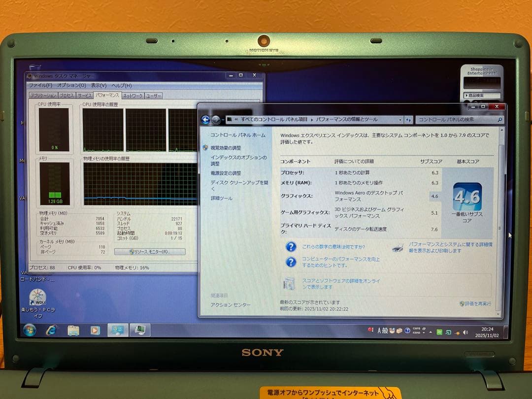The width and height of the screenshot is (532, 399).
Task: Click inside the Control Panel search field
Action: click(x=458, y=119)
